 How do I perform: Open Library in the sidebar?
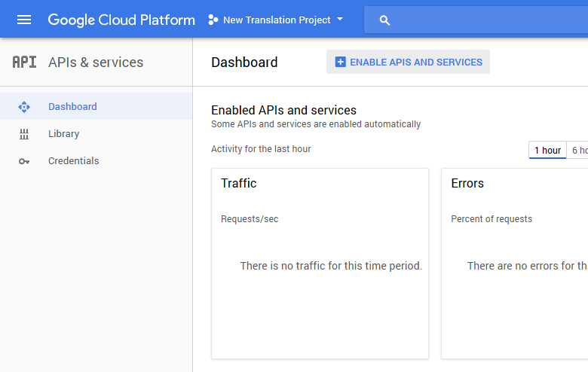[x=96, y=134]
